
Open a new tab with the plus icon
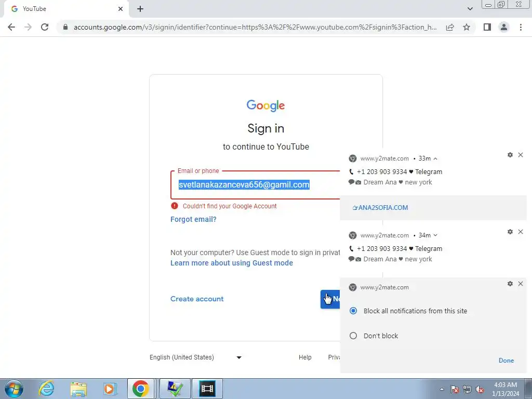pos(140,9)
